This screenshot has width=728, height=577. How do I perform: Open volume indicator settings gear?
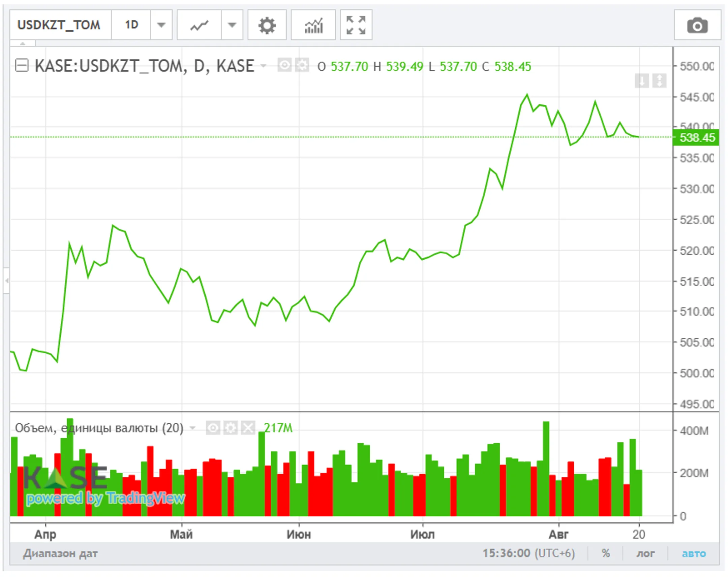[231, 428]
